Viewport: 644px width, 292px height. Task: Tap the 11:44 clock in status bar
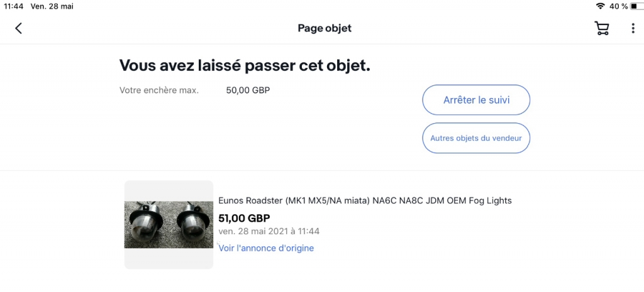13,6
